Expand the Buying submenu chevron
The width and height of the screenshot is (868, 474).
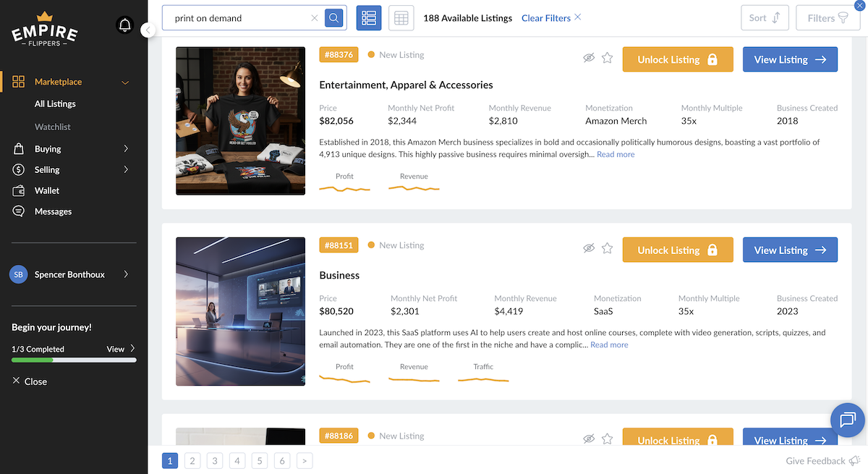pyautogui.click(x=126, y=148)
